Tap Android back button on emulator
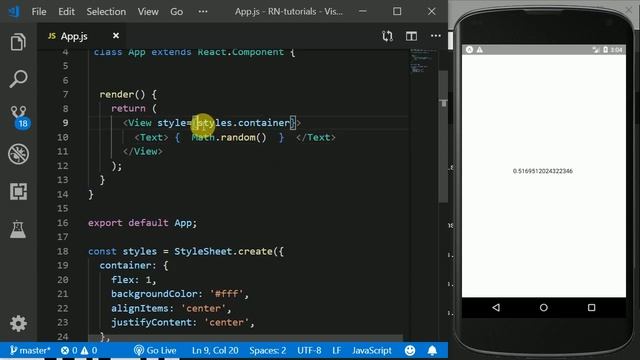Image resolution: width=640 pixels, height=360 pixels. tap(496, 307)
